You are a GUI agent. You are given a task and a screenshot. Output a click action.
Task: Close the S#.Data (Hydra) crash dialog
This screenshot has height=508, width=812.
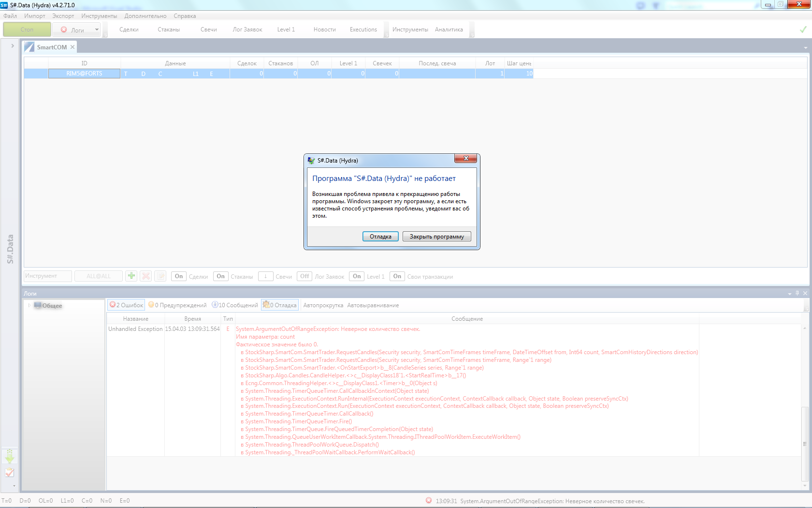point(466,158)
